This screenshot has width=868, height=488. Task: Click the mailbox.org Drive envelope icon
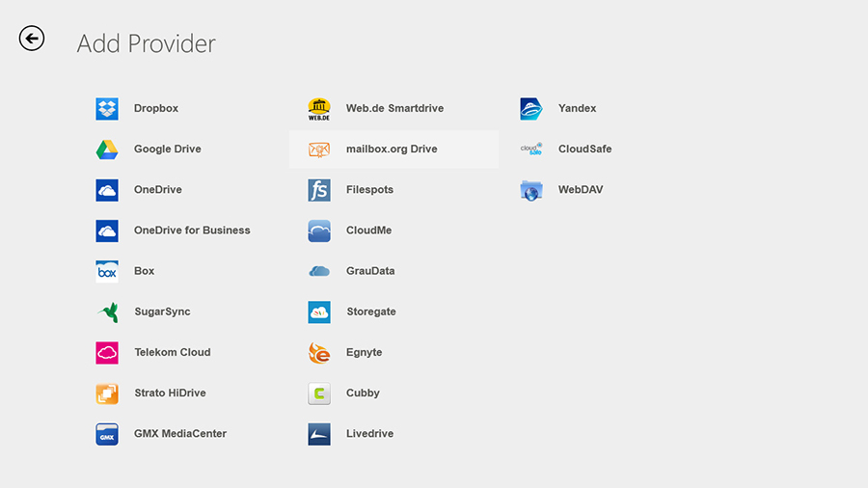pos(319,149)
